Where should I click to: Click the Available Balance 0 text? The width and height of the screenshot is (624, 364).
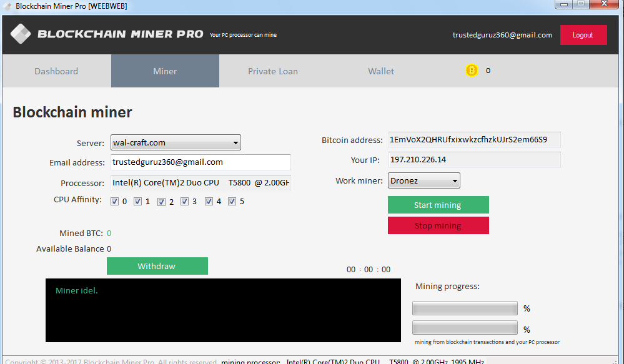(x=74, y=249)
